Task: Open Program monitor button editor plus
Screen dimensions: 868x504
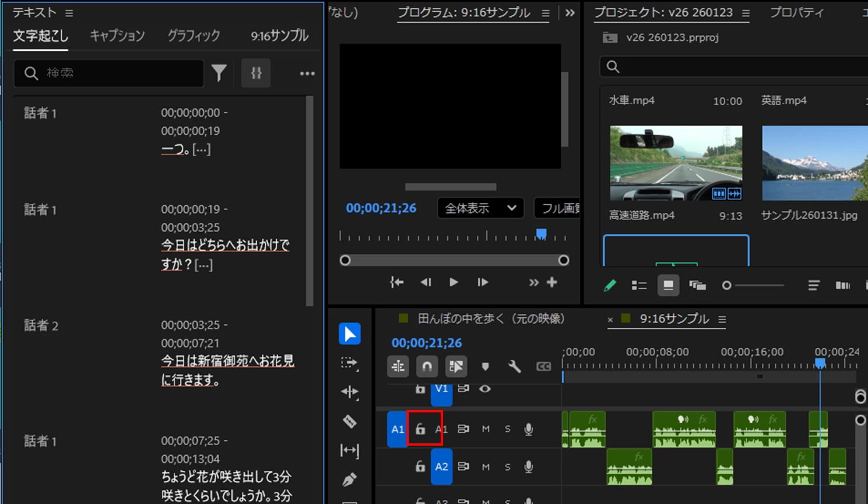Action: point(552,282)
